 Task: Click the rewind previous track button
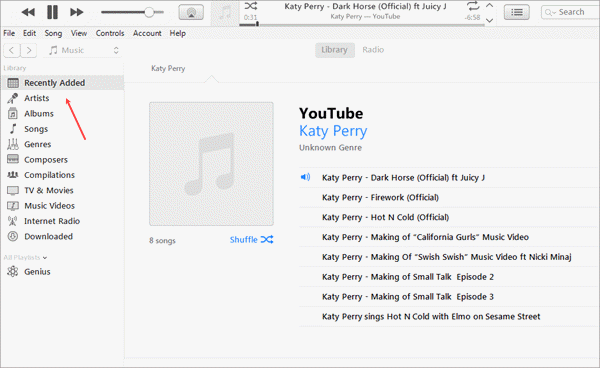(x=28, y=12)
